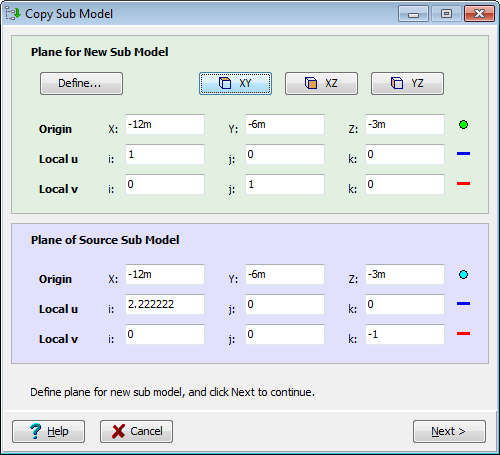Edit new plane Origin X field
This screenshot has height=455, width=500.
pos(165,124)
